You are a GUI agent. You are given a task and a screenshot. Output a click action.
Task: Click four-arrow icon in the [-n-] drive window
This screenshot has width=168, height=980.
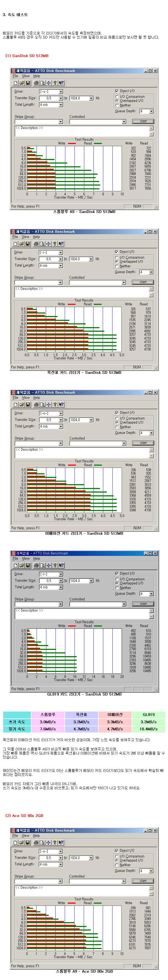[x=49, y=405]
